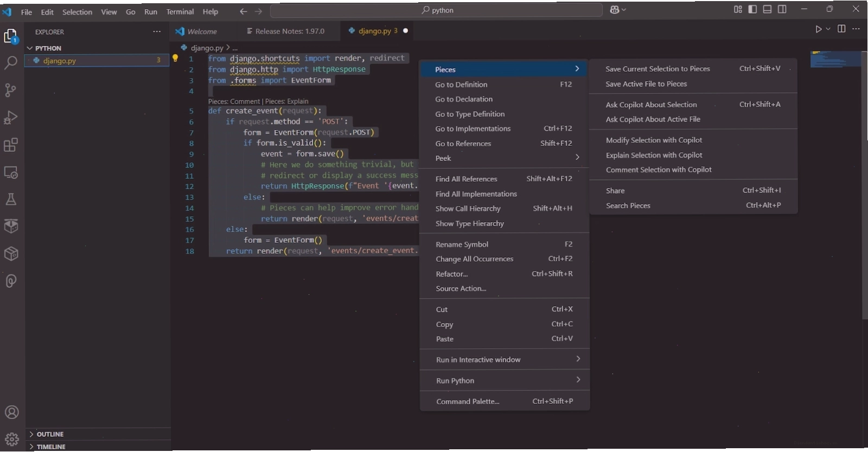Screen dimensions: 868x452
Task: Open the Extensions view
Action: point(11,145)
